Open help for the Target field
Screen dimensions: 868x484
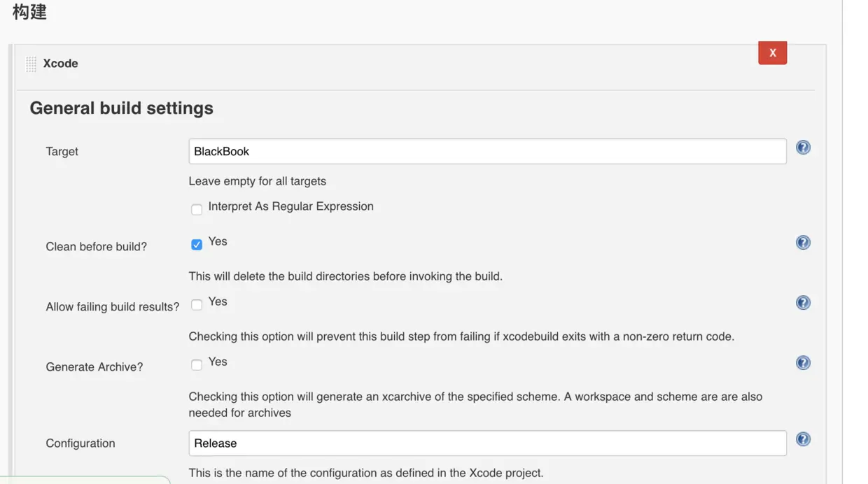coord(803,148)
